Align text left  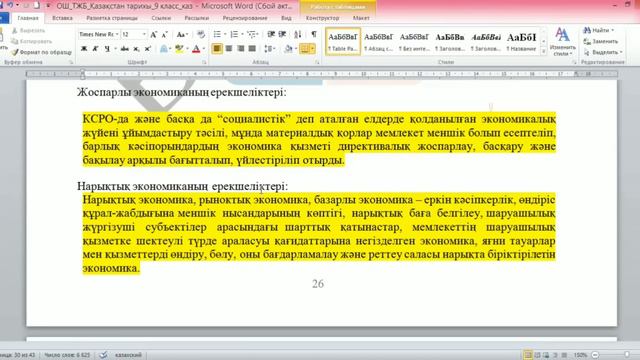[217, 49]
